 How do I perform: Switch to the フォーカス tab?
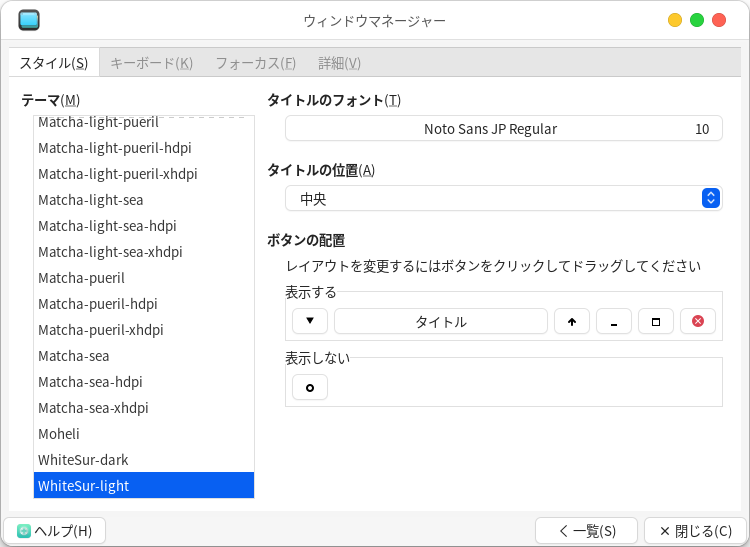tap(255, 63)
